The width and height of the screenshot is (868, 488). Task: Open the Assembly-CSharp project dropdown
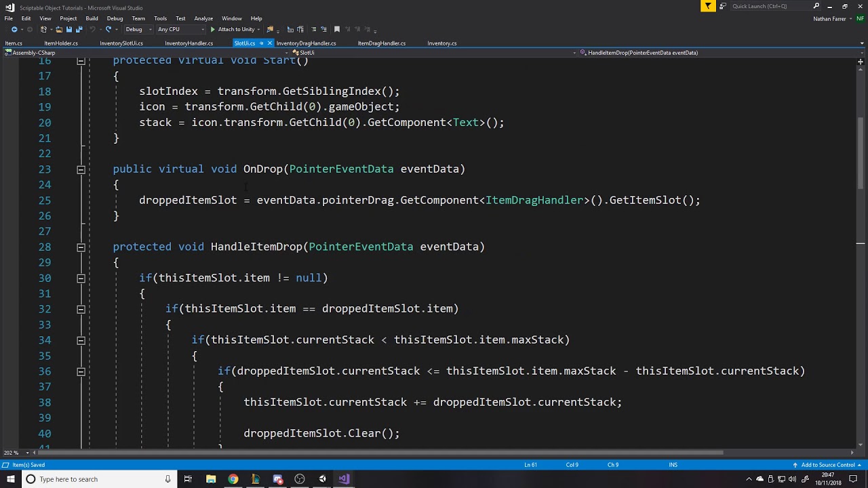click(x=146, y=53)
